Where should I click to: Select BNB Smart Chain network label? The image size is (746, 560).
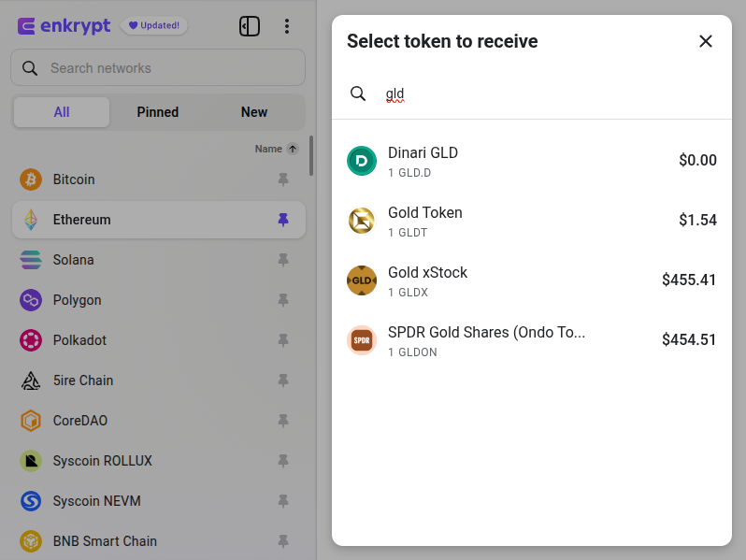point(105,541)
